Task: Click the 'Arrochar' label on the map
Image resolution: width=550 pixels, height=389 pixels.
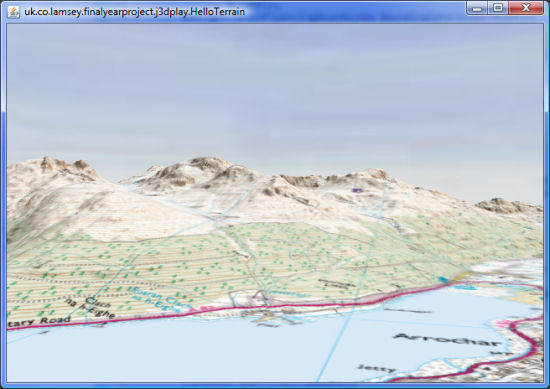Action: [x=447, y=340]
